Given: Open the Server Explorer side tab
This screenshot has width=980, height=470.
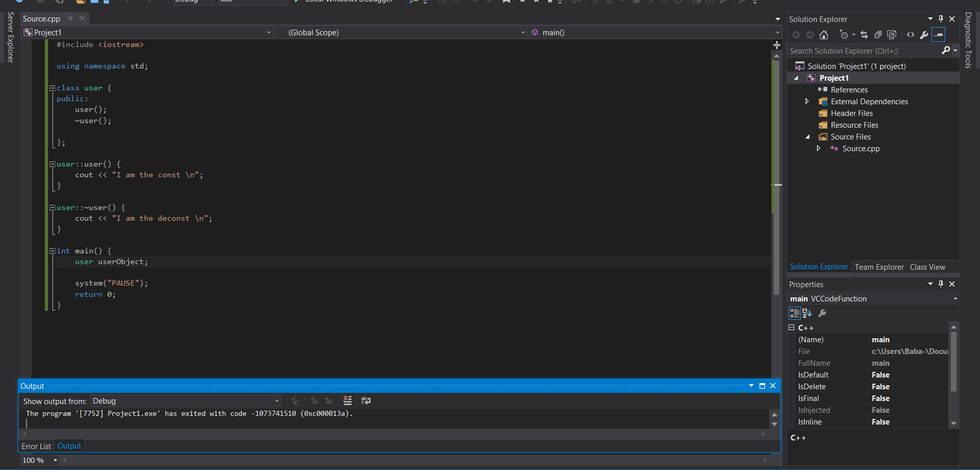Looking at the screenshot, I should click(x=10, y=37).
